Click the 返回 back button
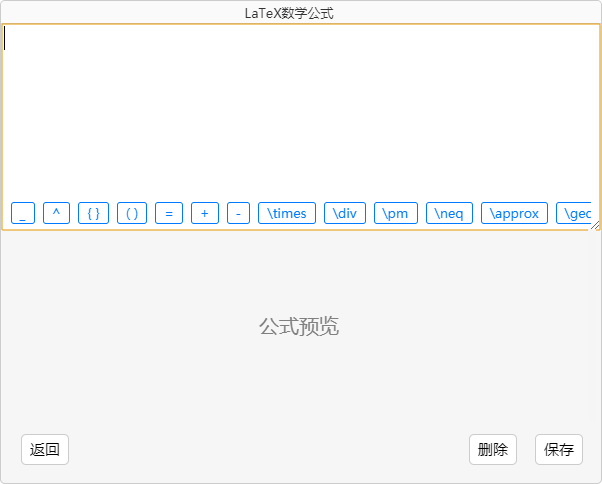 (x=45, y=449)
